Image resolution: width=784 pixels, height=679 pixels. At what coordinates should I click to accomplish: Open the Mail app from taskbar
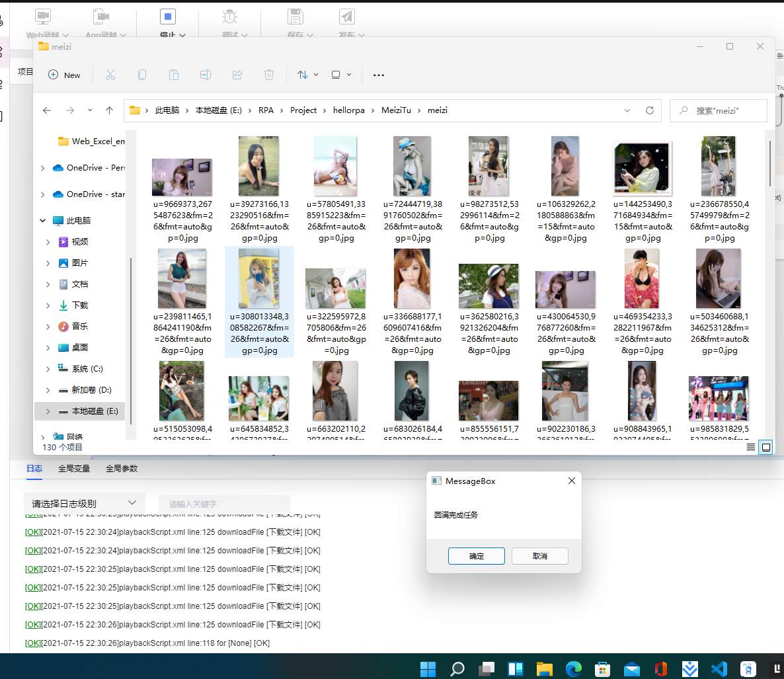point(631,668)
